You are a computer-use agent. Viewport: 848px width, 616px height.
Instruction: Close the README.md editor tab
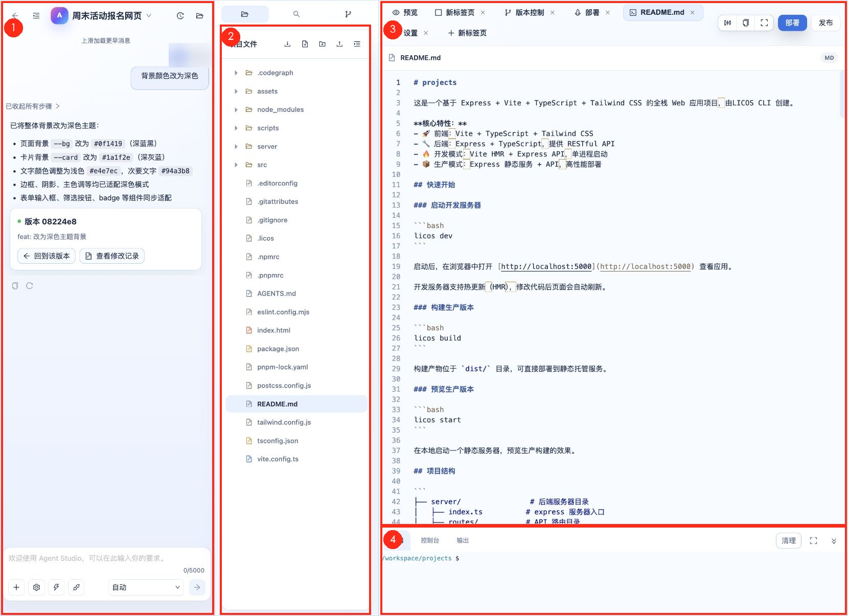pyautogui.click(x=693, y=12)
